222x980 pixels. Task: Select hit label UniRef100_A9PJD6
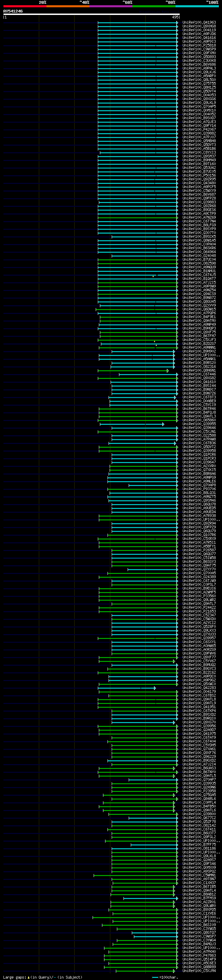(199, 34)
